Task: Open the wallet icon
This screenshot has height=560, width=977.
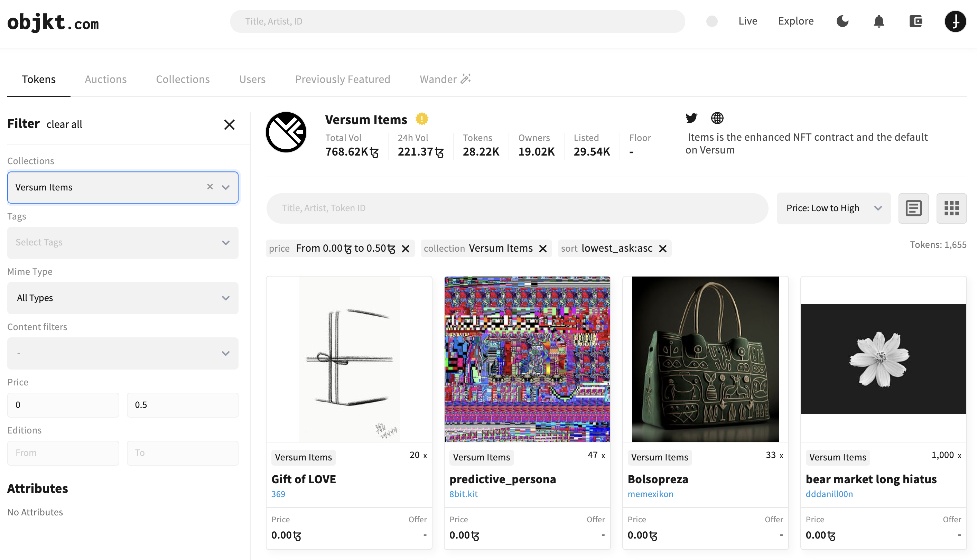Action: (915, 21)
